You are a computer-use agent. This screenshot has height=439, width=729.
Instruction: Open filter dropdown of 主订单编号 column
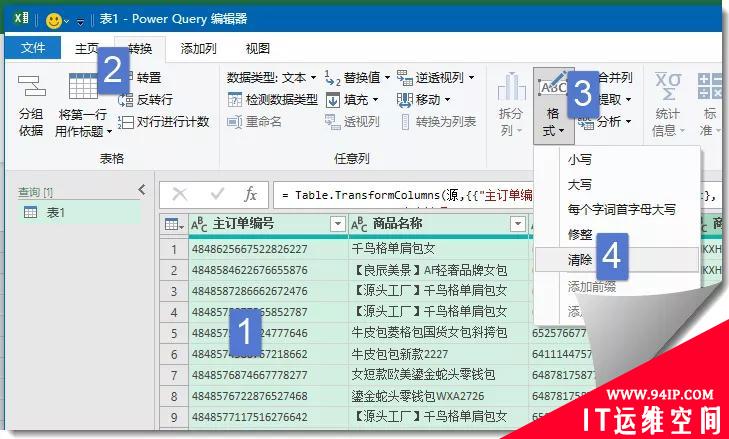338,224
